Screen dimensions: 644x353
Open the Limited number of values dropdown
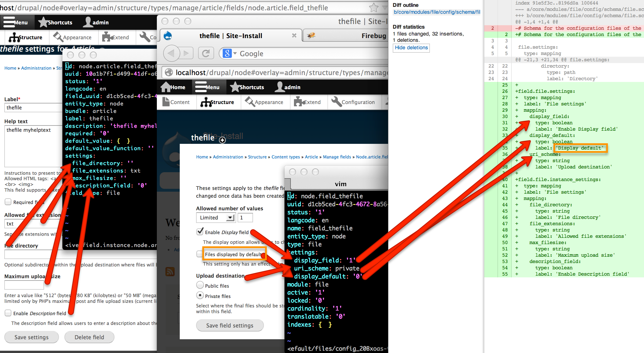216,218
